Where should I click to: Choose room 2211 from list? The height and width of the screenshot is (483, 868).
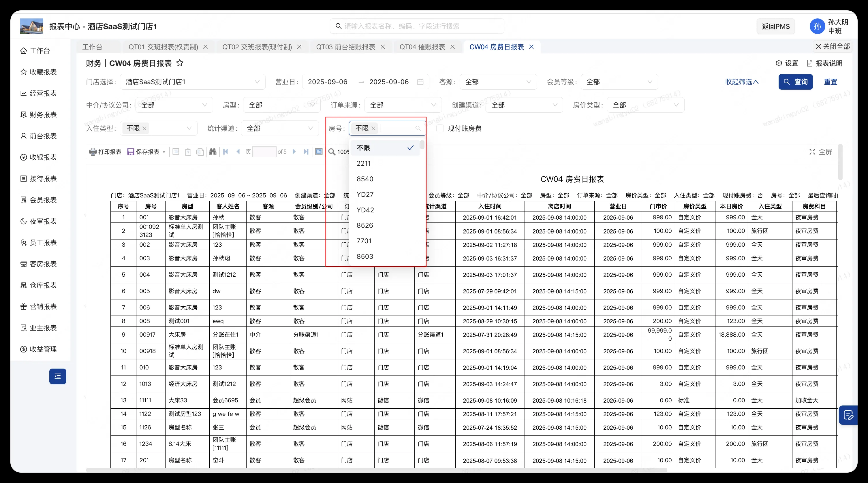(x=385, y=163)
